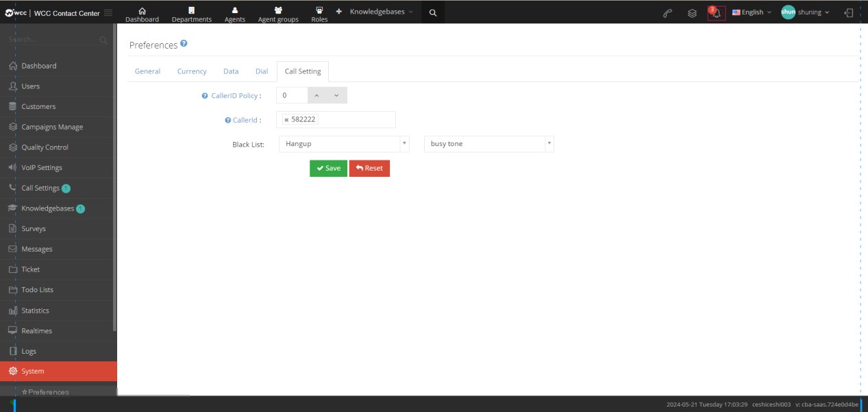
Task: Open Customers in the sidebar
Action: tap(58, 106)
